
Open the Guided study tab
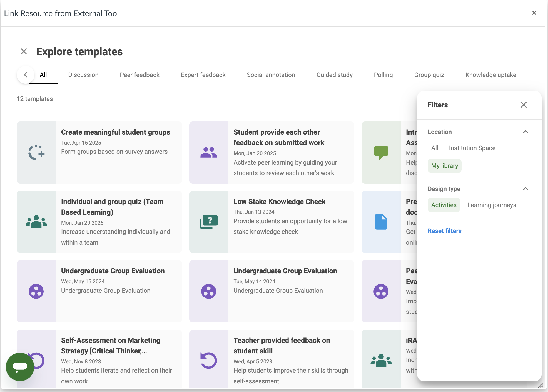pos(334,75)
